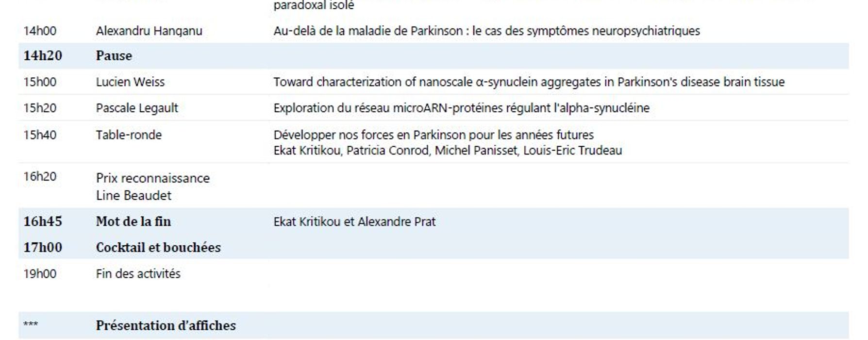Click the round-table panelists names line

447,151
